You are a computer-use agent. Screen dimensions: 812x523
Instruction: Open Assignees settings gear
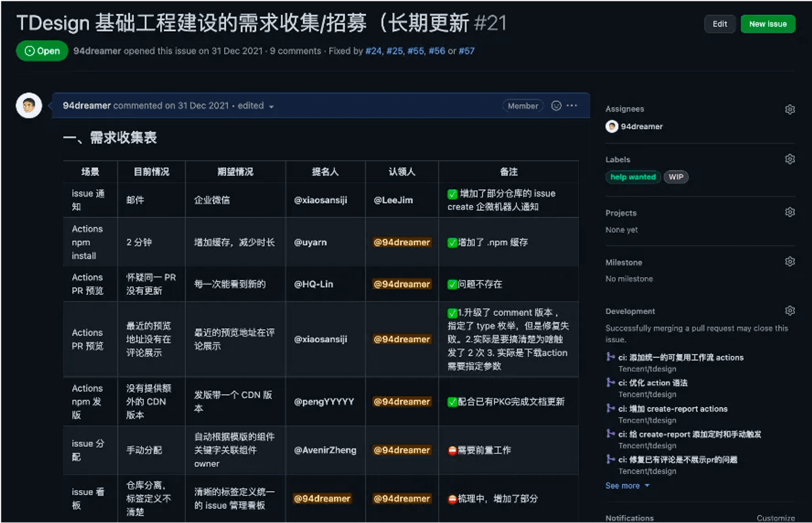click(790, 109)
